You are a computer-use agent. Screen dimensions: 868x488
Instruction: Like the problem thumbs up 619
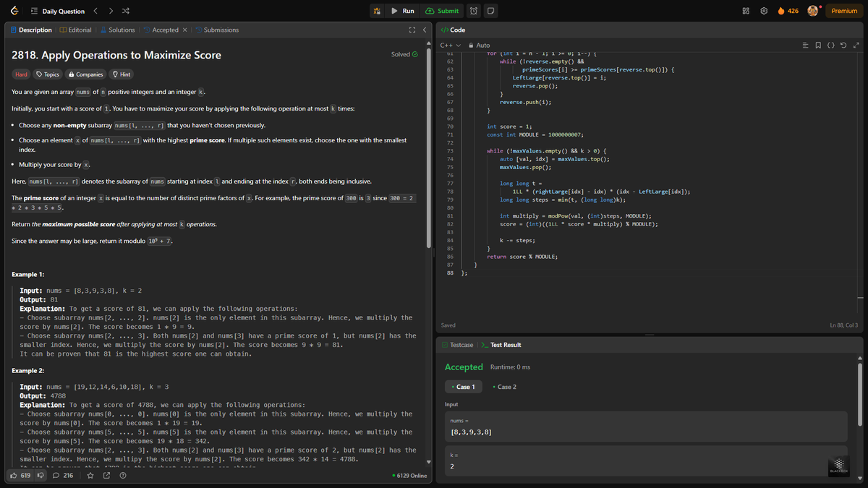[22, 475]
